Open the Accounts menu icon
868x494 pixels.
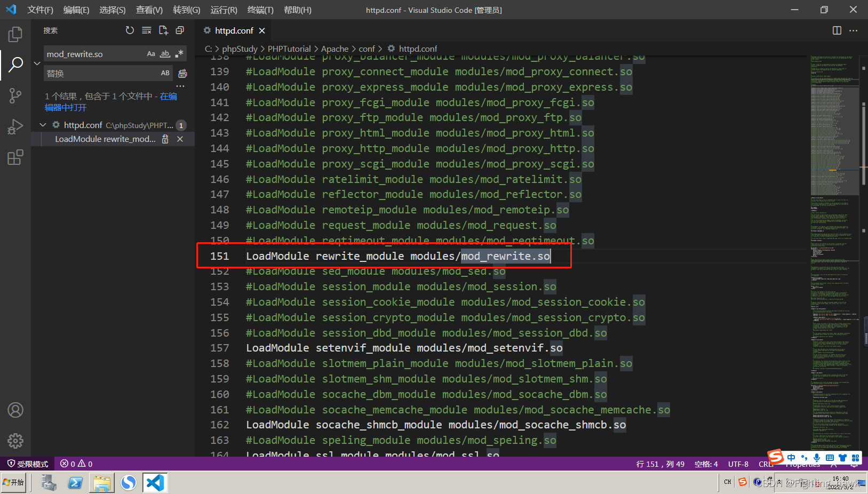click(x=15, y=410)
